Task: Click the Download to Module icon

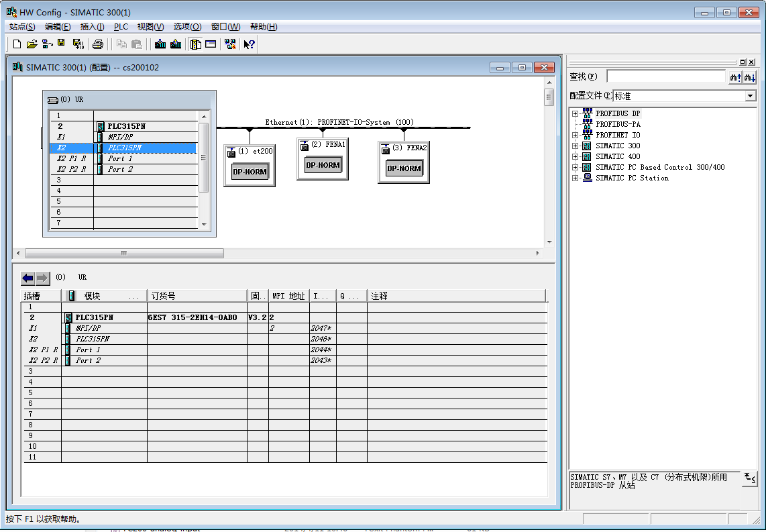Action: coord(160,44)
